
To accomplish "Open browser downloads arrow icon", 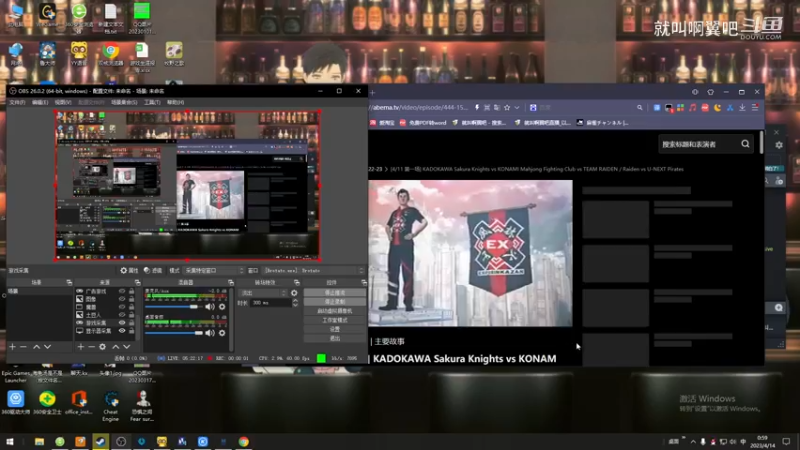I will pos(742,108).
